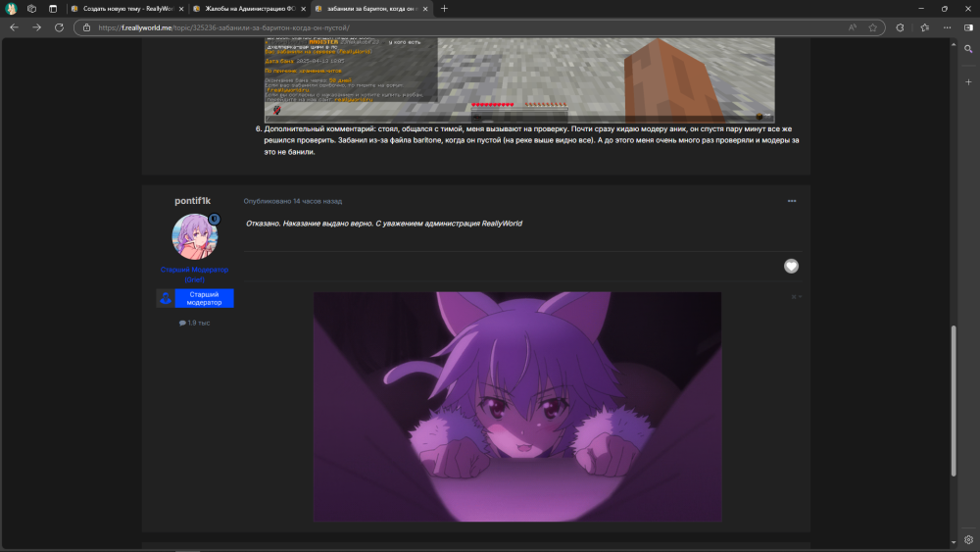View site security info lock icon

click(x=87, y=27)
